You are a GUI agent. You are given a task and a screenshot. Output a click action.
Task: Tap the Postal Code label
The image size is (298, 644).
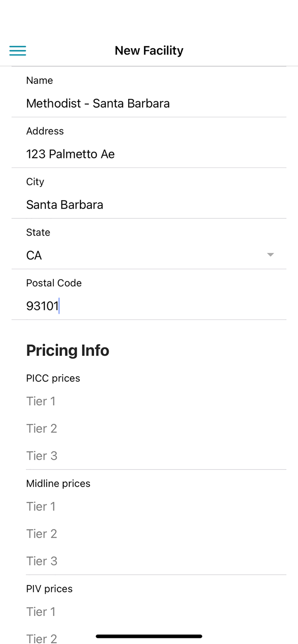pos(54,283)
